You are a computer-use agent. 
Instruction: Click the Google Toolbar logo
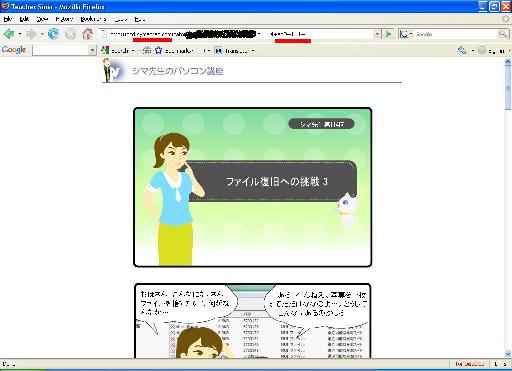14,50
